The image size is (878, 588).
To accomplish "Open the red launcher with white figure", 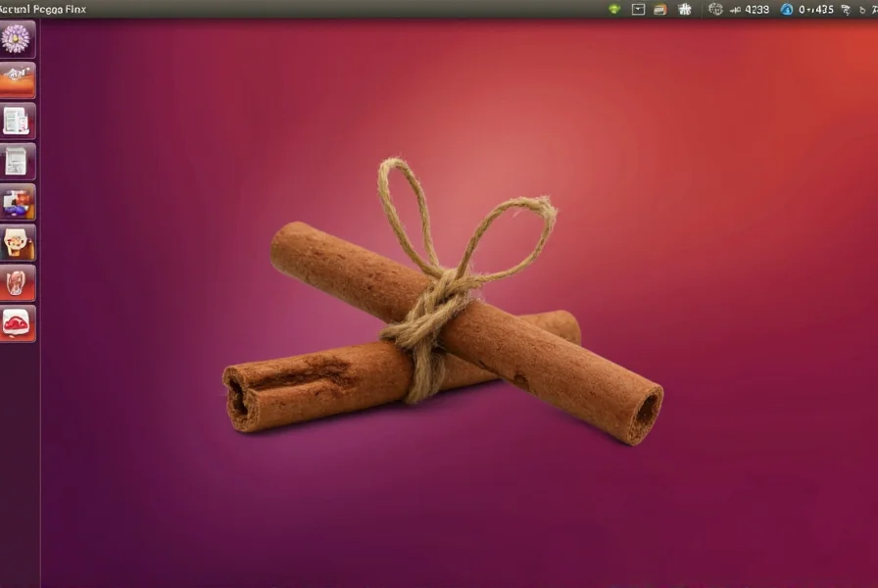I will [x=17, y=282].
